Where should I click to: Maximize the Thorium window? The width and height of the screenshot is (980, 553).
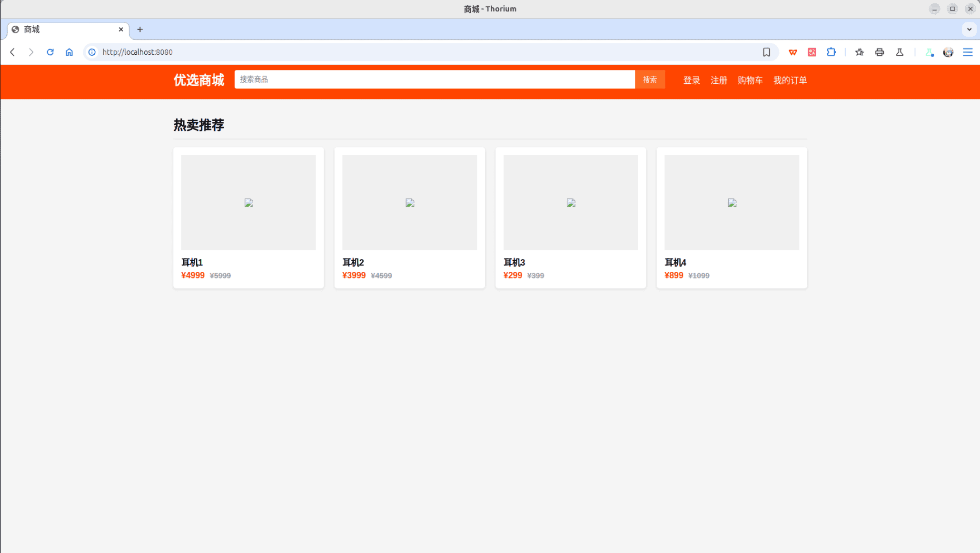tap(952, 9)
